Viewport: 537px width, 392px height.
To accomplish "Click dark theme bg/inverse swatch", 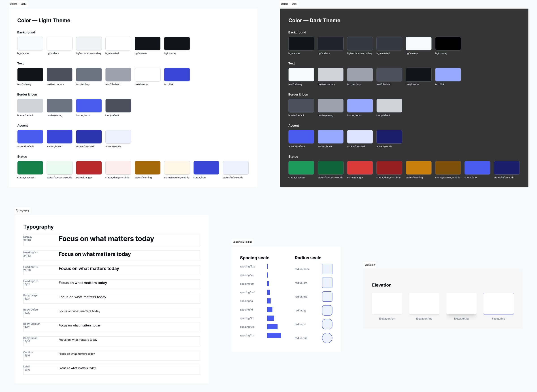I will pos(419,43).
